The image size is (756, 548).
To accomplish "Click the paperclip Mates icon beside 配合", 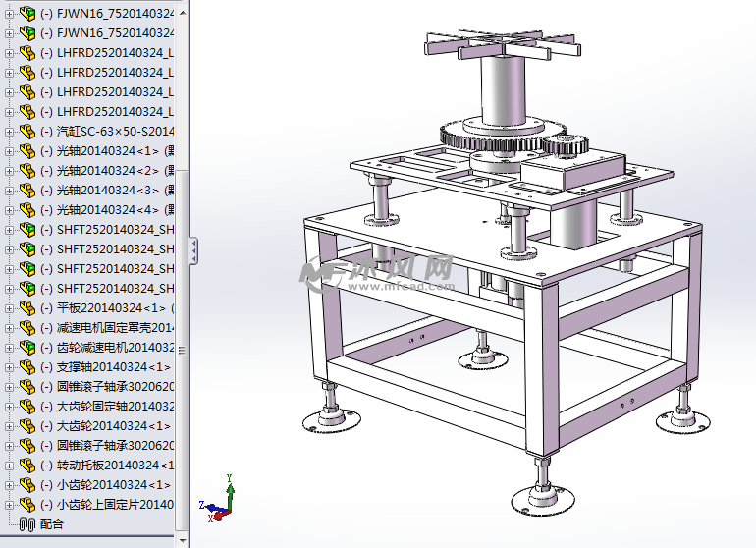I will click(27, 524).
